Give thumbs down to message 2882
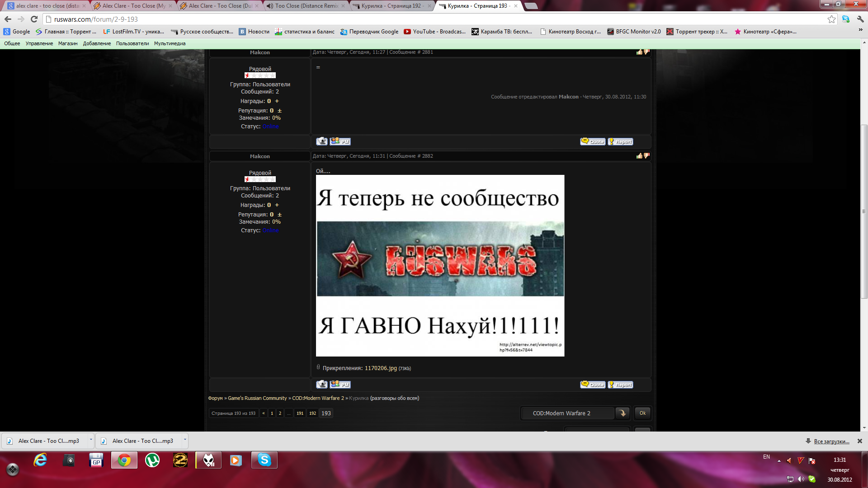The height and width of the screenshot is (488, 868). [646, 156]
